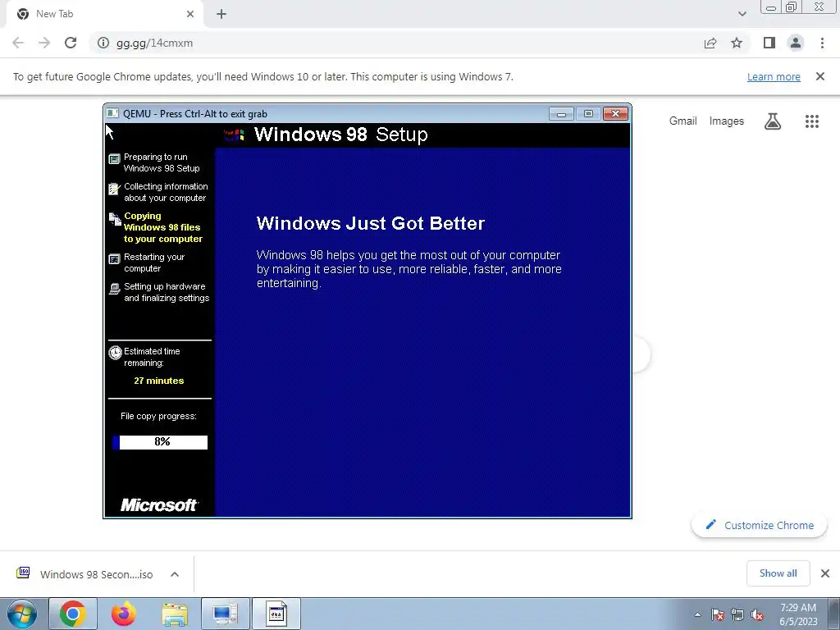Click Restarting your computer step icon
The image size is (840, 630).
114,259
